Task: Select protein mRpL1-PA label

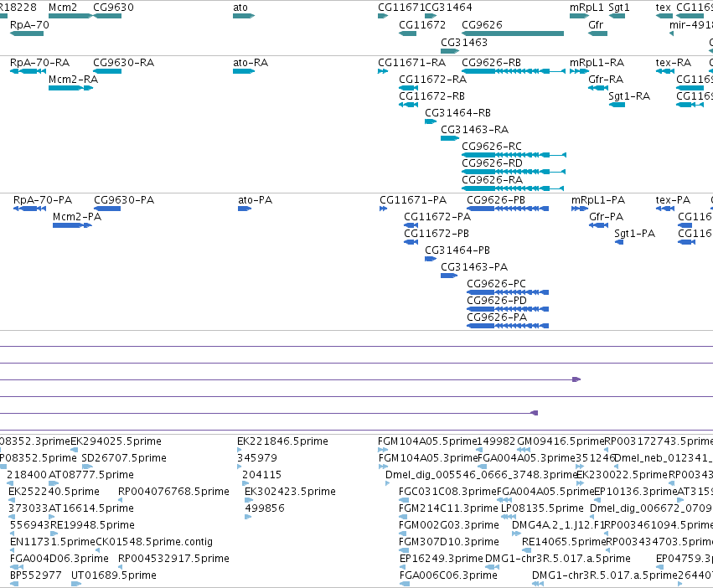Action: click(x=598, y=199)
